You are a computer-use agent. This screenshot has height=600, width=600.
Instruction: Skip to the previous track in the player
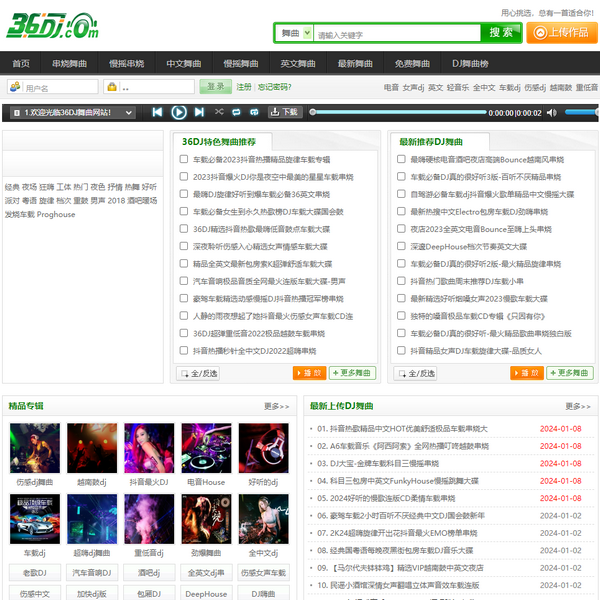pos(157,113)
